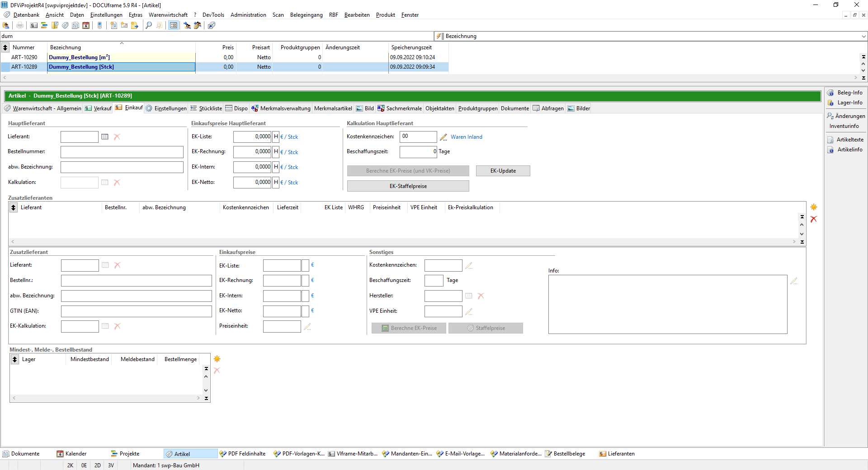This screenshot has width=868, height=470.
Task: Open the contact card toolbar icon
Action: pos(34,25)
